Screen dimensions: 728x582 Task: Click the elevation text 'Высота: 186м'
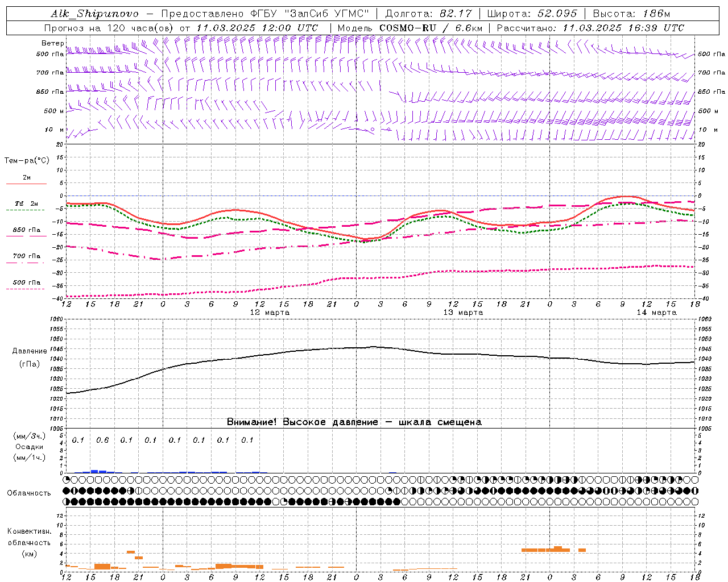(631, 14)
